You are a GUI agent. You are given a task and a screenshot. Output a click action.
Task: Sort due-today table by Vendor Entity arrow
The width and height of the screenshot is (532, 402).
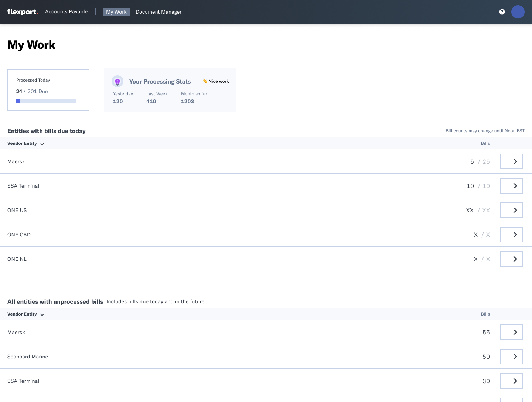(x=42, y=143)
